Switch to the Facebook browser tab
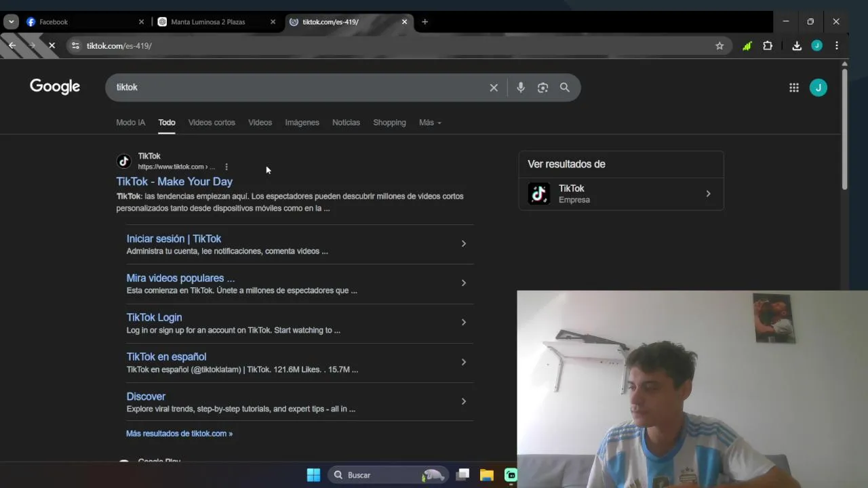Image resolution: width=868 pixels, height=488 pixels. (85, 22)
